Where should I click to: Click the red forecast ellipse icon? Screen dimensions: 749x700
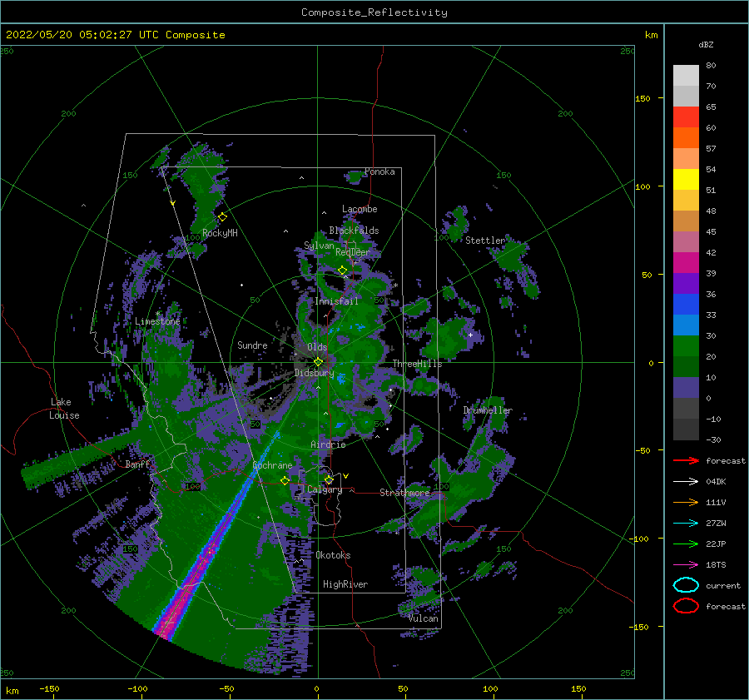tap(686, 606)
